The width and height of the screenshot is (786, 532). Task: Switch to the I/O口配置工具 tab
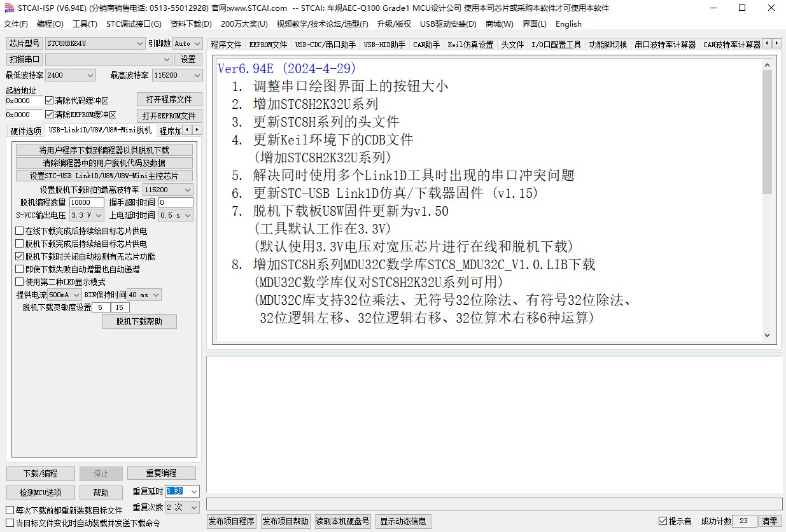tap(556, 45)
